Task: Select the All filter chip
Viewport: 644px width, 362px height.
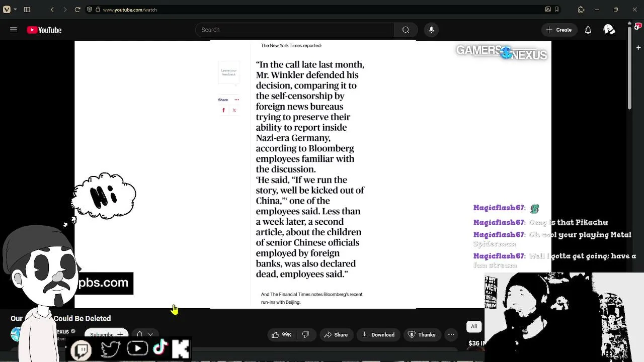Action: coord(474,327)
